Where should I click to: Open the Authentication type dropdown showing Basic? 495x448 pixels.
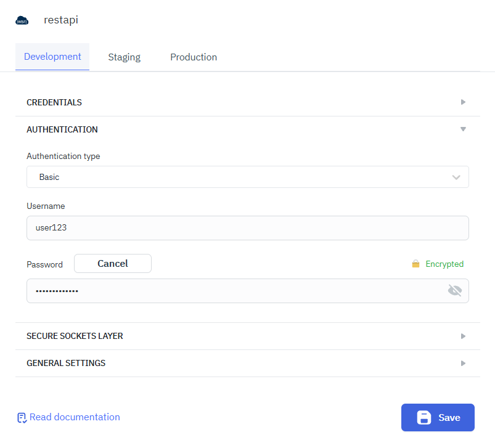247,177
